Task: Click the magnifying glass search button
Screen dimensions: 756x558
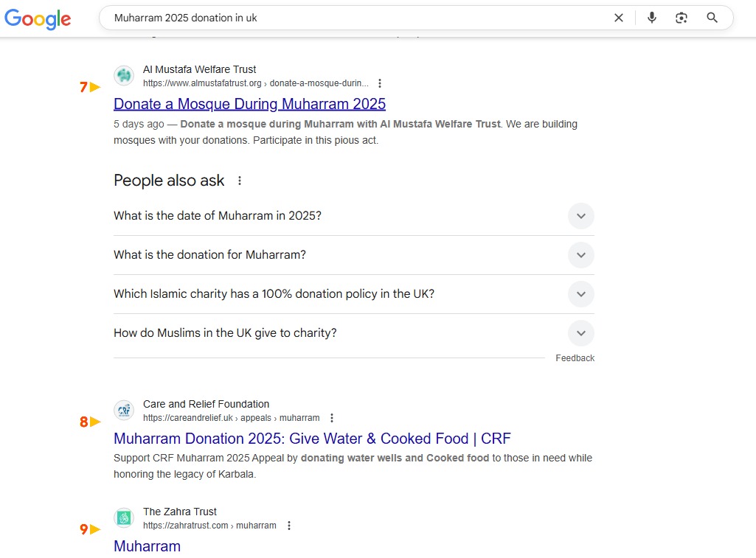Action: pyautogui.click(x=712, y=18)
